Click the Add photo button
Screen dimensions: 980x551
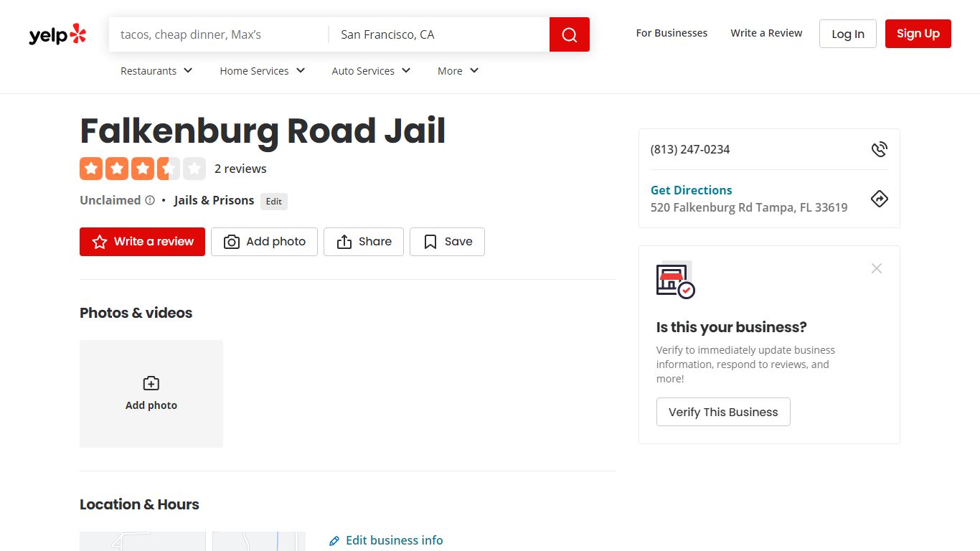(264, 242)
